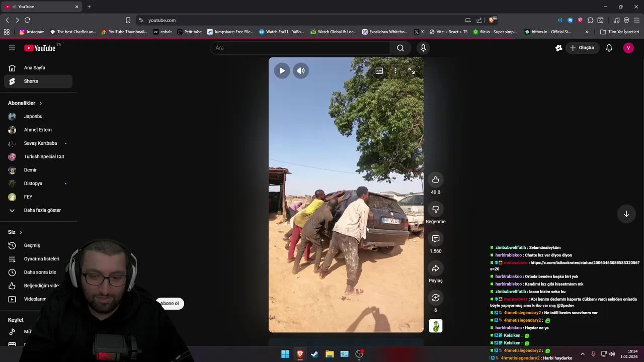The height and width of the screenshot is (362, 644).
Task: Open the Shazam extension icon
Action: point(570,20)
